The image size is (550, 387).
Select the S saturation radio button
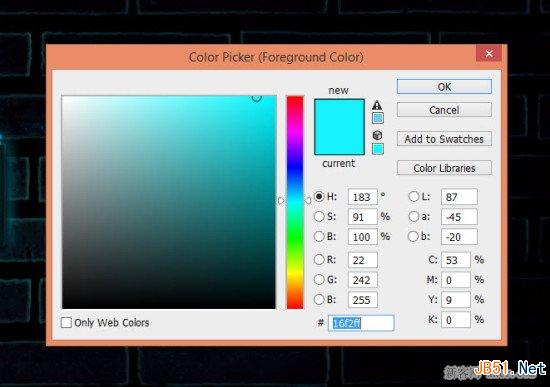319,216
